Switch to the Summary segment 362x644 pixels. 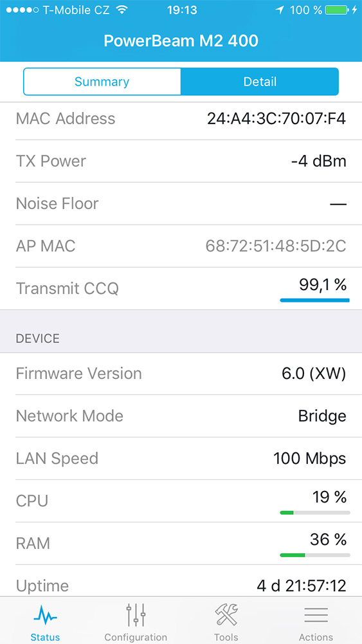(102, 82)
